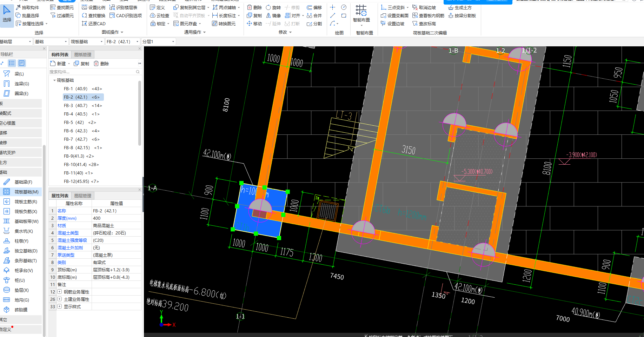Click the 搜索构件 search field

[92, 72]
